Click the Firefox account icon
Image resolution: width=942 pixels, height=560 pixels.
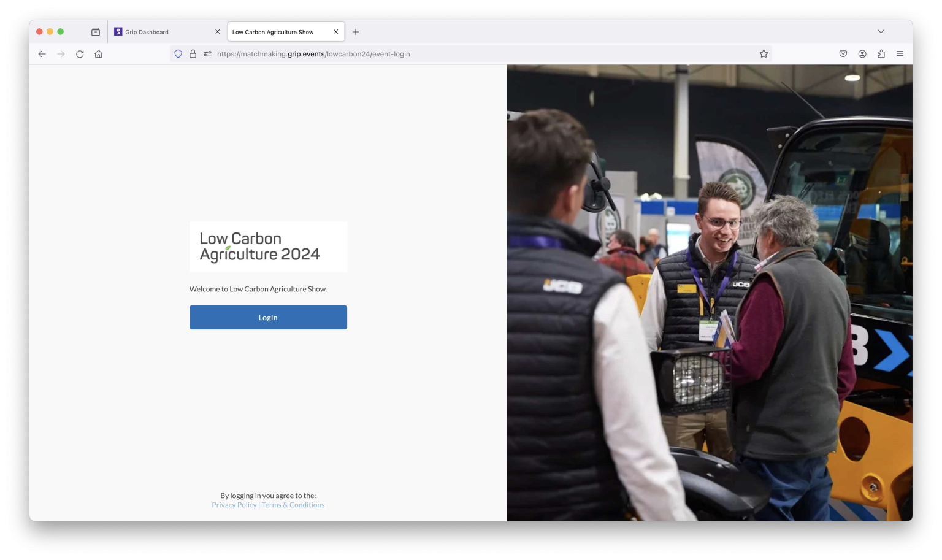point(862,53)
